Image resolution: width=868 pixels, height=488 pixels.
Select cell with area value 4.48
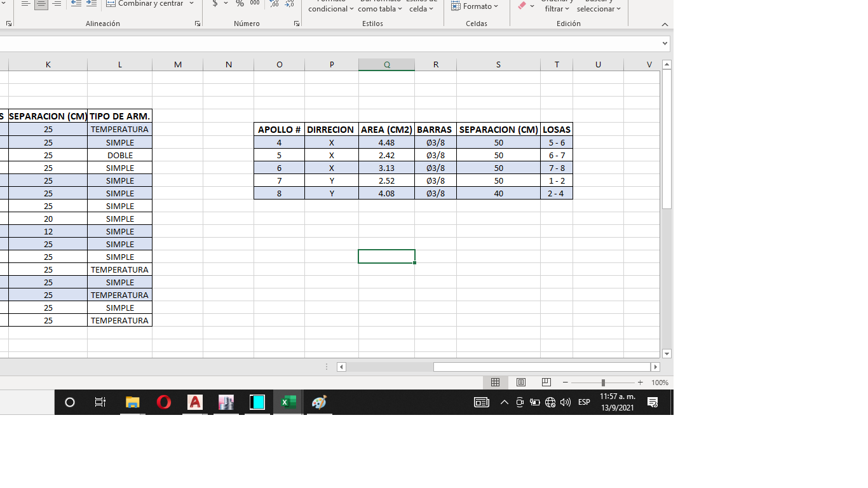(x=386, y=143)
